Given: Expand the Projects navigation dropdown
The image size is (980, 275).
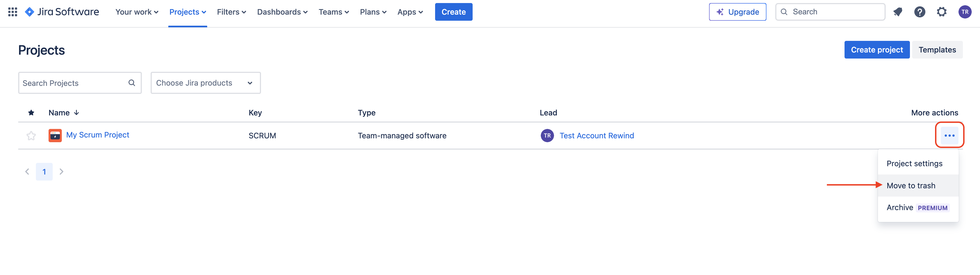Looking at the screenshot, I should (x=188, y=12).
